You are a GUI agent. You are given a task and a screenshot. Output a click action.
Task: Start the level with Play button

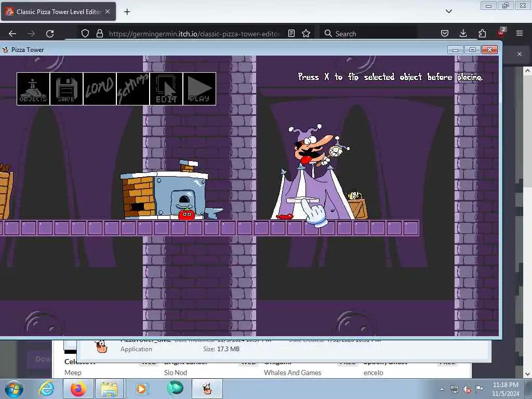coord(199,89)
